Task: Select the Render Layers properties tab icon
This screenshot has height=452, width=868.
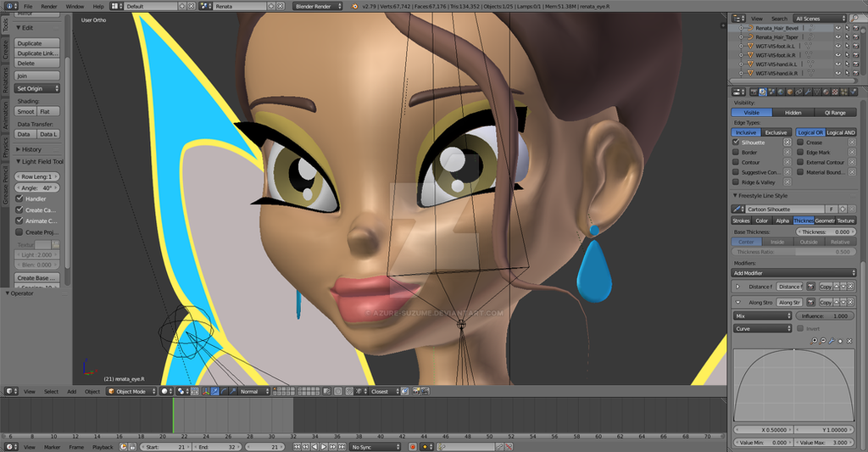Action: click(x=764, y=92)
